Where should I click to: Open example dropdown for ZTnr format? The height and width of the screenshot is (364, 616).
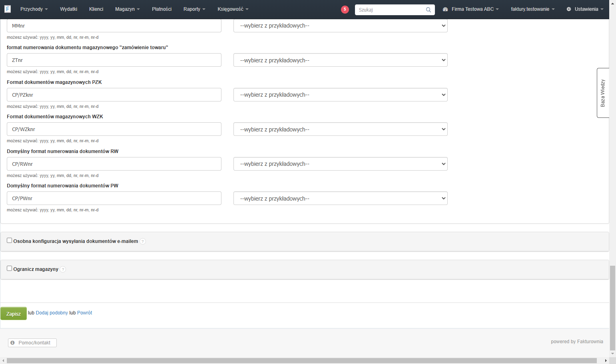coord(341,60)
